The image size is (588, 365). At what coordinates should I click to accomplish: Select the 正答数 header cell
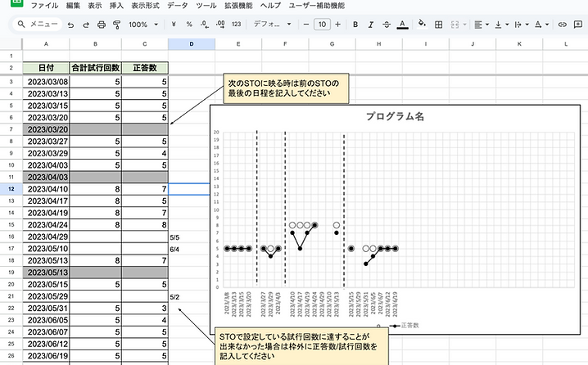[x=145, y=68]
